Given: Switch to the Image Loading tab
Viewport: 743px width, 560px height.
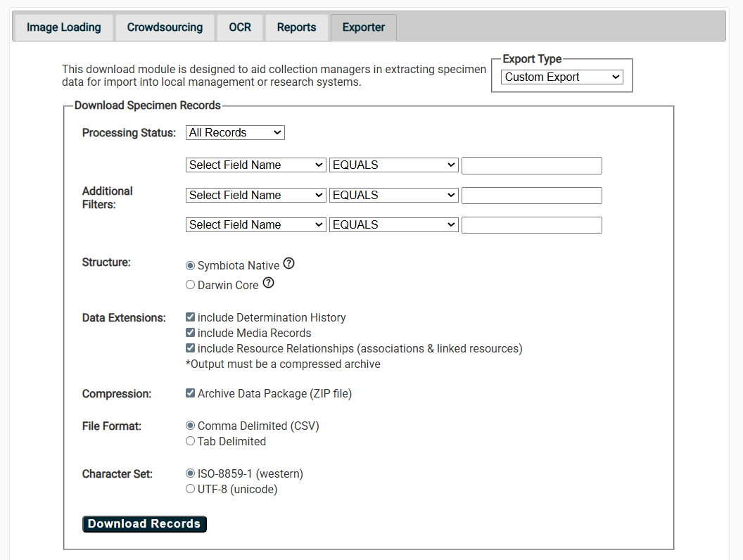Looking at the screenshot, I should (x=63, y=27).
